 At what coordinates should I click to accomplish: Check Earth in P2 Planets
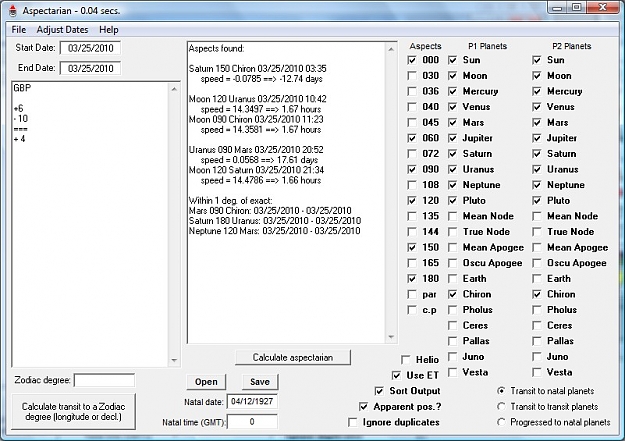pos(537,279)
